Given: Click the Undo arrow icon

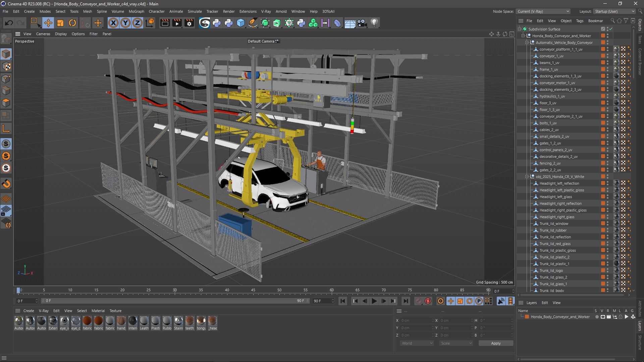Looking at the screenshot, I should (x=9, y=23).
